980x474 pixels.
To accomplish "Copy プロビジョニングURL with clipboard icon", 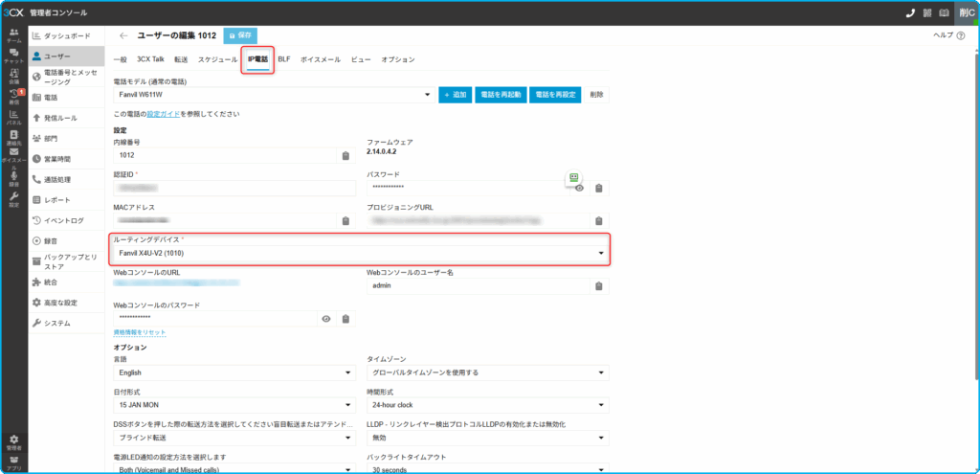I will (x=599, y=221).
